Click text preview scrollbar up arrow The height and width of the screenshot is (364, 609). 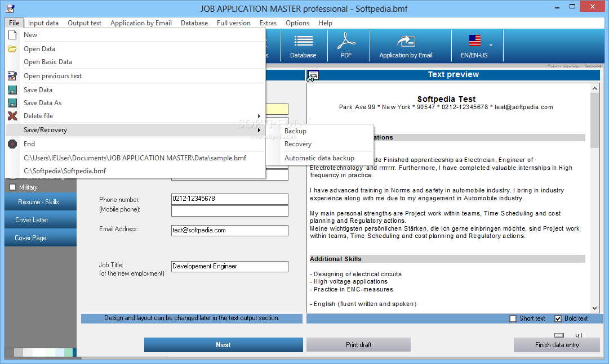click(x=594, y=88)
